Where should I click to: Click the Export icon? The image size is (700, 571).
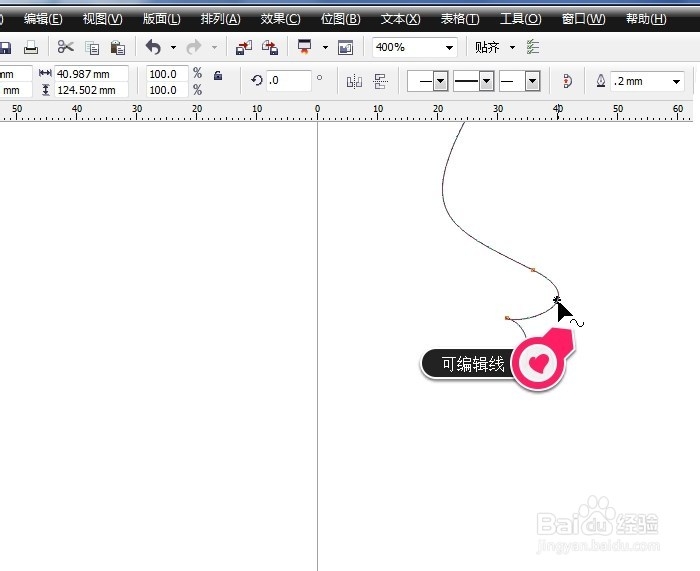(x=270, y=47)
